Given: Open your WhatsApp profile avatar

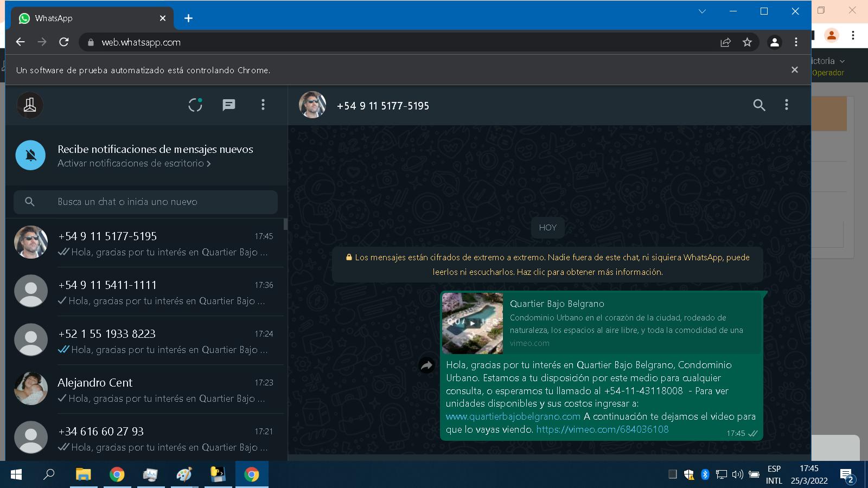Looking at the screenshot, I should click(x=30, y=105).
